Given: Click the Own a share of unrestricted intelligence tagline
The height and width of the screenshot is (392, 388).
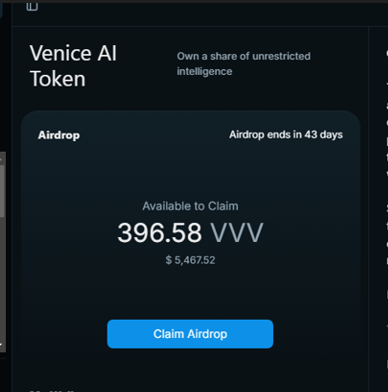Looking at the screenshot, I should (x=243, y=64).
